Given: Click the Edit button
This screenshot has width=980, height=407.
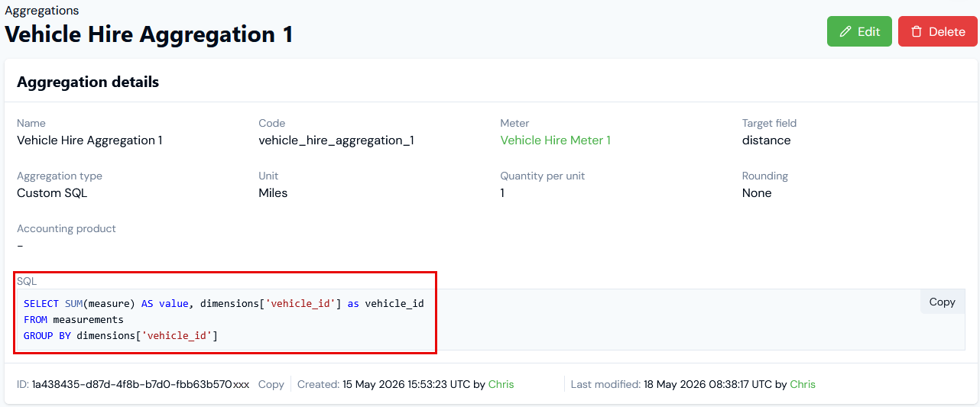Looking at the screenshot, I should pyautogui.click(x=859, y=31).
